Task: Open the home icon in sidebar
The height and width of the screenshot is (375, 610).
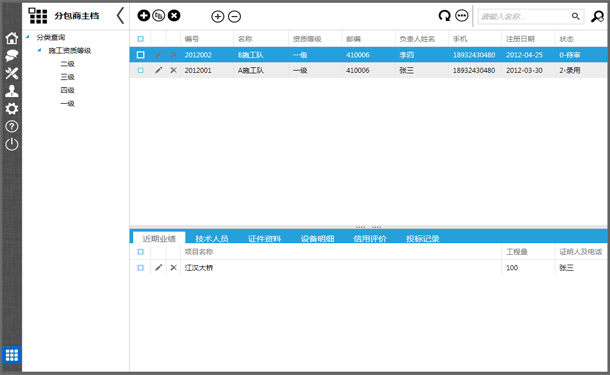Action: [12, 38]
